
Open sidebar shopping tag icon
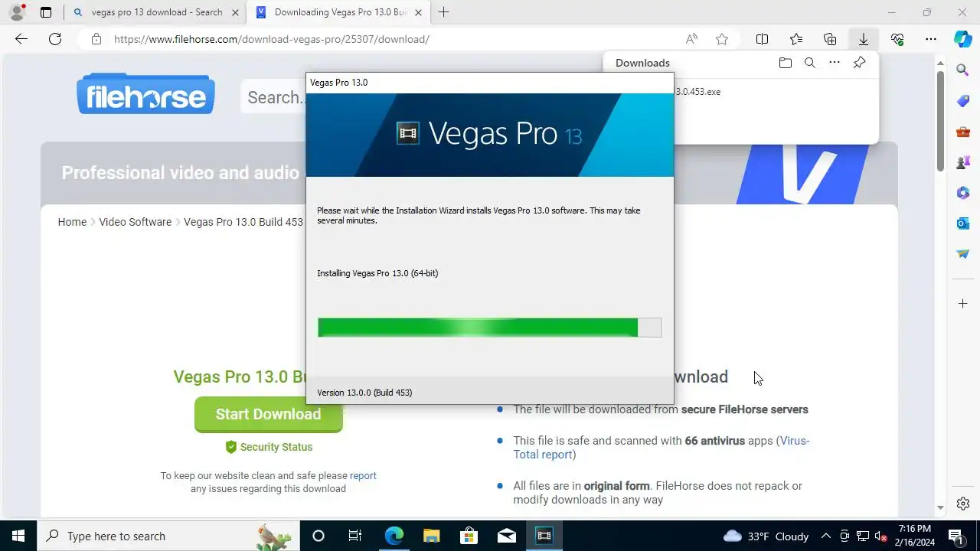963,101
